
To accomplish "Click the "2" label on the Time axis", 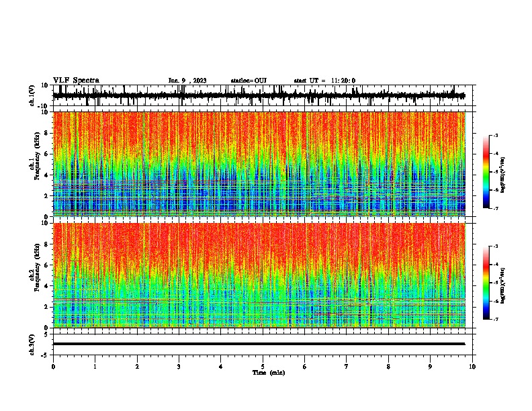I will tap(137, 367).
